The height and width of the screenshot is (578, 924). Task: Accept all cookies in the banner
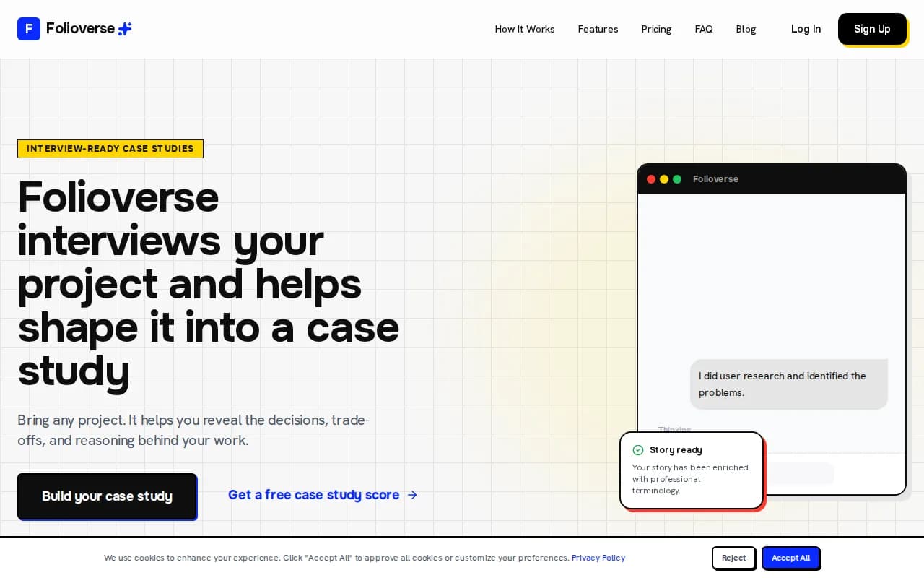tap(790, 558)
